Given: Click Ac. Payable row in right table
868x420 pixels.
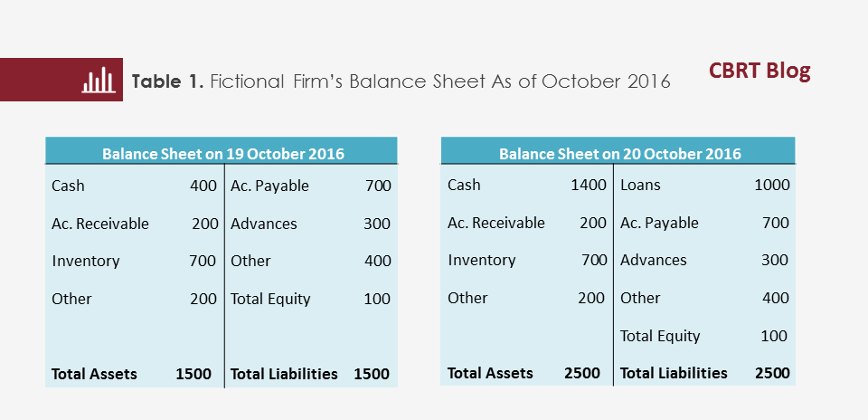Looking at the screenshot, I should (704, 223).
